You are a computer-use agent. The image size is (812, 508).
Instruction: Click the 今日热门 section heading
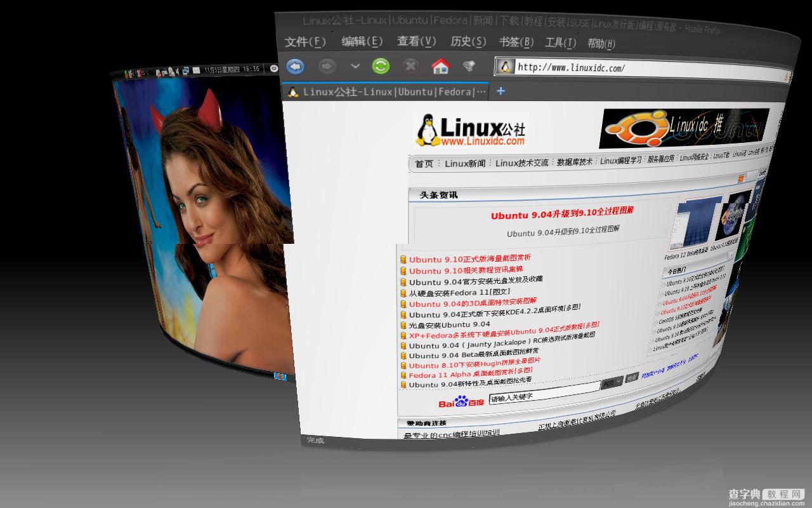(676, 271)
